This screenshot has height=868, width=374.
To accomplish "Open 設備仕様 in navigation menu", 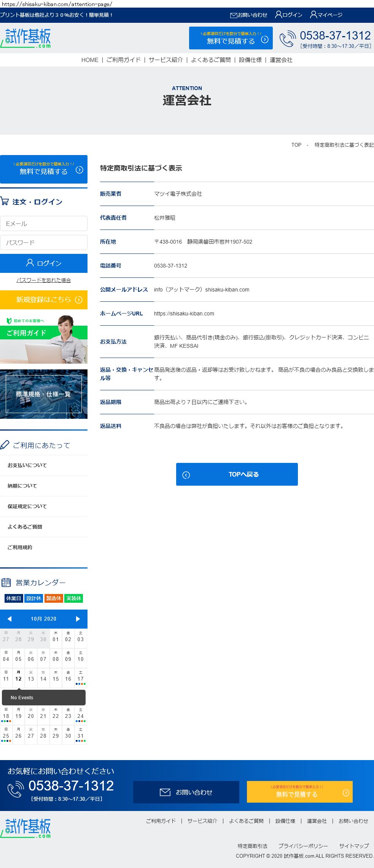I will [x=250, y=60].
